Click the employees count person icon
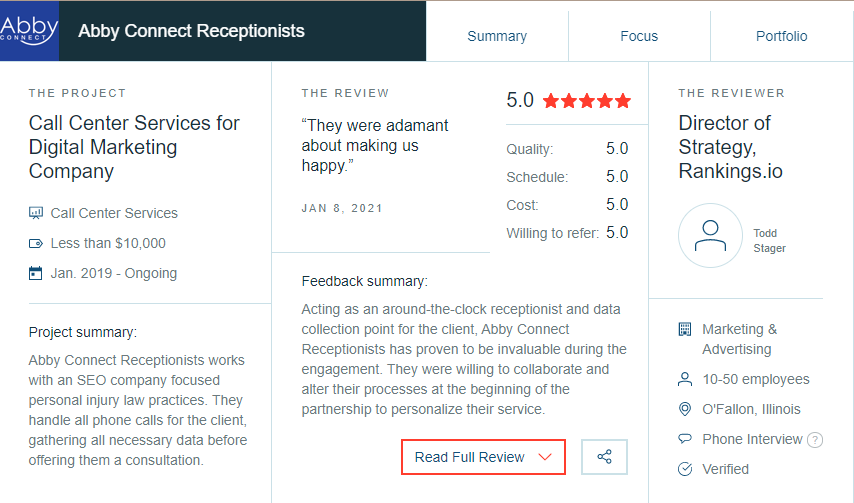This screenshot has height=503, width=854. click(x=685, y=379)
